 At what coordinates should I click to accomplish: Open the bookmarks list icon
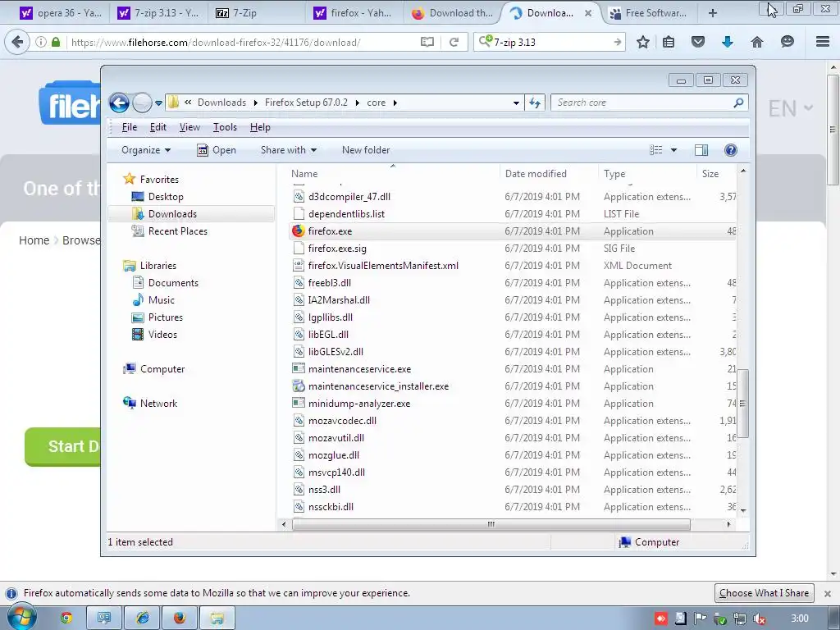669,42
